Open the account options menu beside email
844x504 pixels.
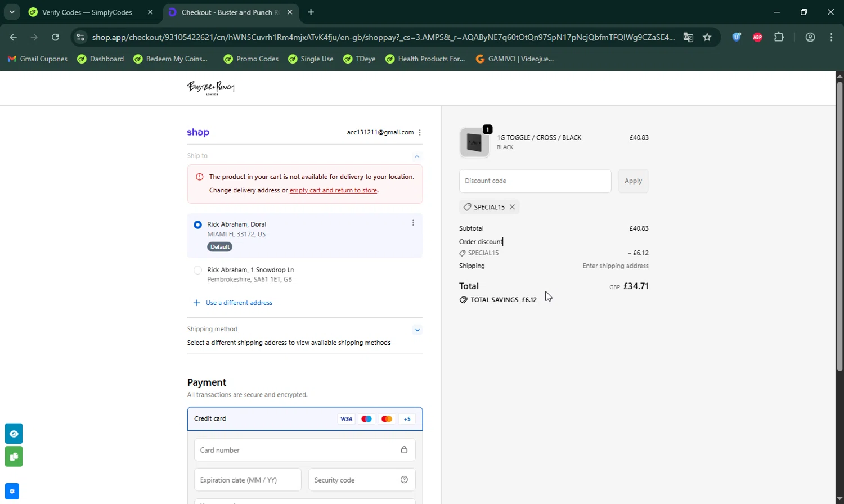click(420, 133)
